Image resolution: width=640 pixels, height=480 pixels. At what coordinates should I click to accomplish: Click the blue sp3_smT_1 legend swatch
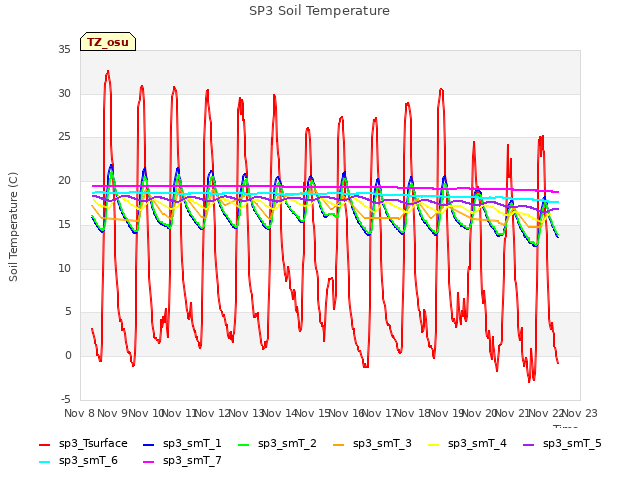149,444
